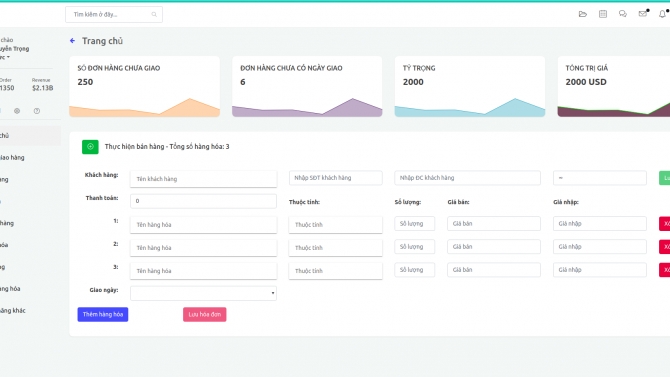Image resolution: width=670 pixels, height=377 pixels.
Task: Click Tên hàng hóa field in row 2
Action: (x=203, y=247)
